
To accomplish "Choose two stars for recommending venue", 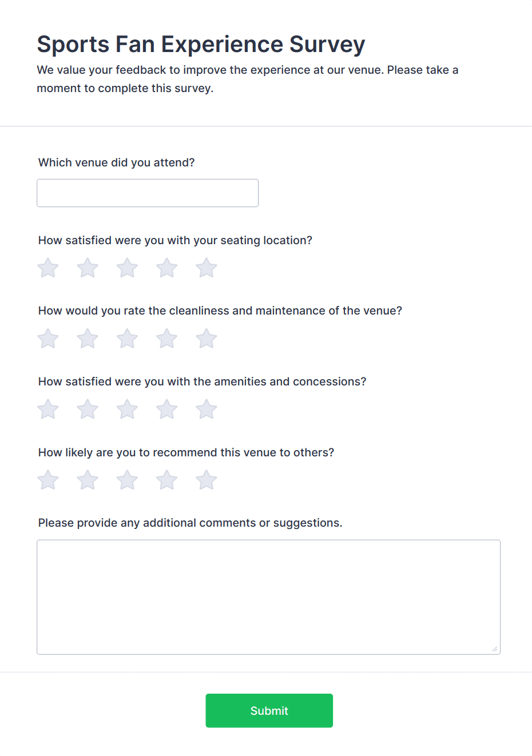I will tap(88, 480).
